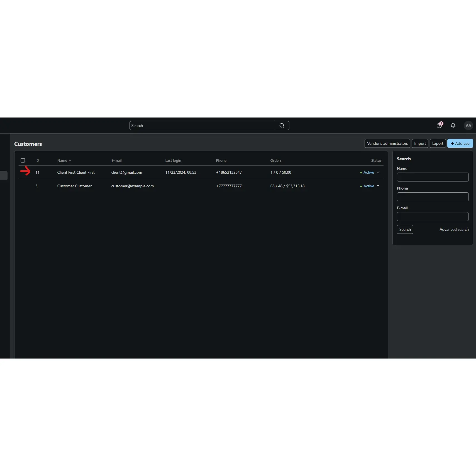The height and width of the screenshot is (476, 476).
Task: Open the help icon with badge 2
Action: 439,126
